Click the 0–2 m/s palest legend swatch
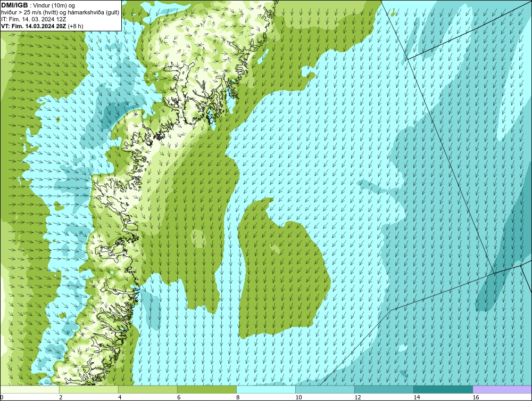The image size is (532, 401). pos(29,389)
